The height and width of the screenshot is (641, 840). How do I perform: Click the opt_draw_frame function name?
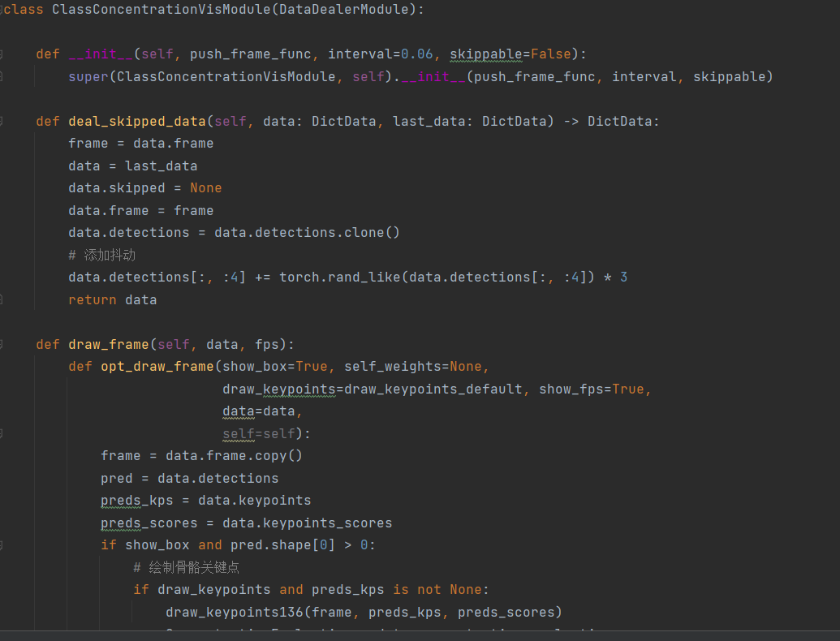tap(157, 367)
